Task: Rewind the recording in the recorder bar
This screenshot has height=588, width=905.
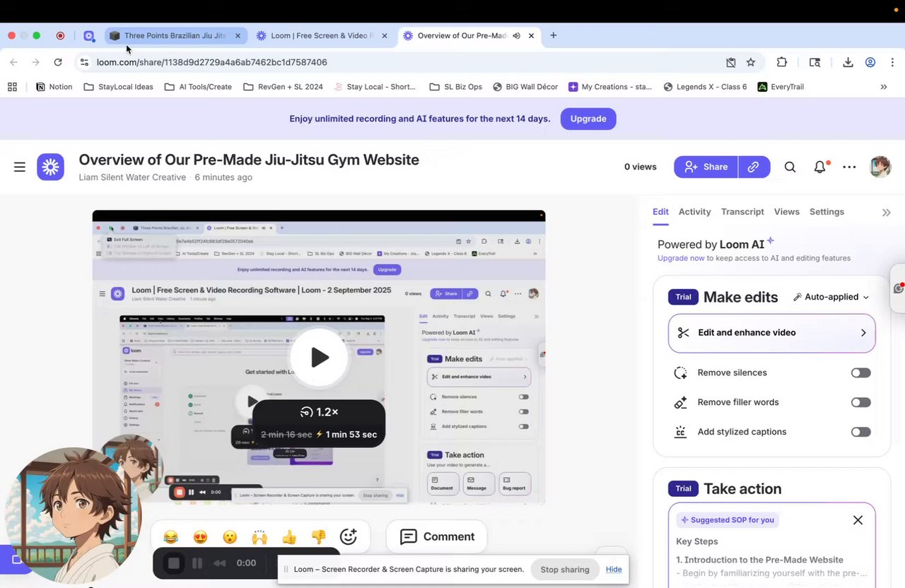Action: tap(220, 563)
